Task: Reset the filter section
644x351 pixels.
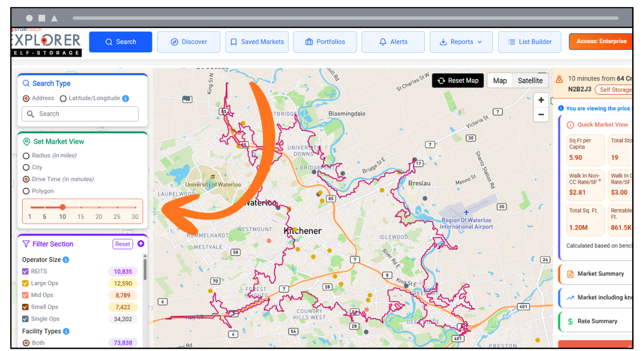Action: (x=123, y=244)
